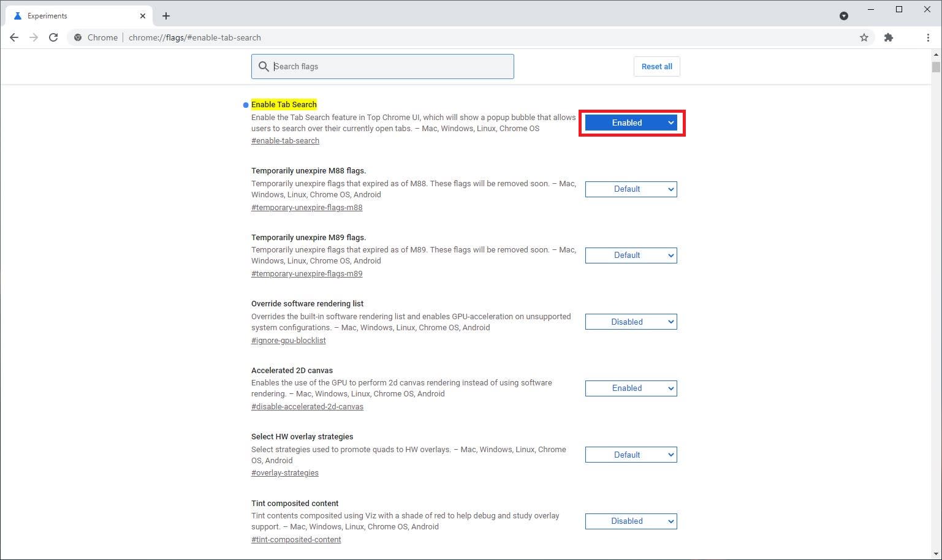Click the page scrollbar thumb
This screenshot has height=560, width=942.
(936, 67)
